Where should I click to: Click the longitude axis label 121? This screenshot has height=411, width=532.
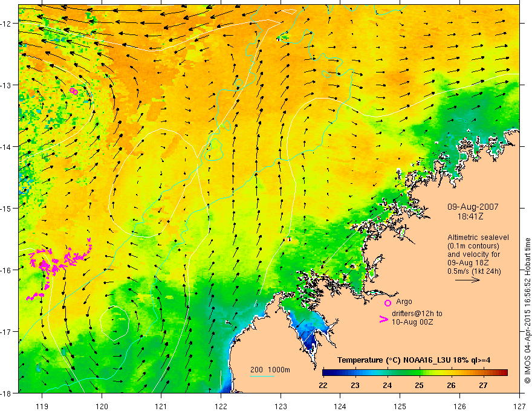pos(161,406)
